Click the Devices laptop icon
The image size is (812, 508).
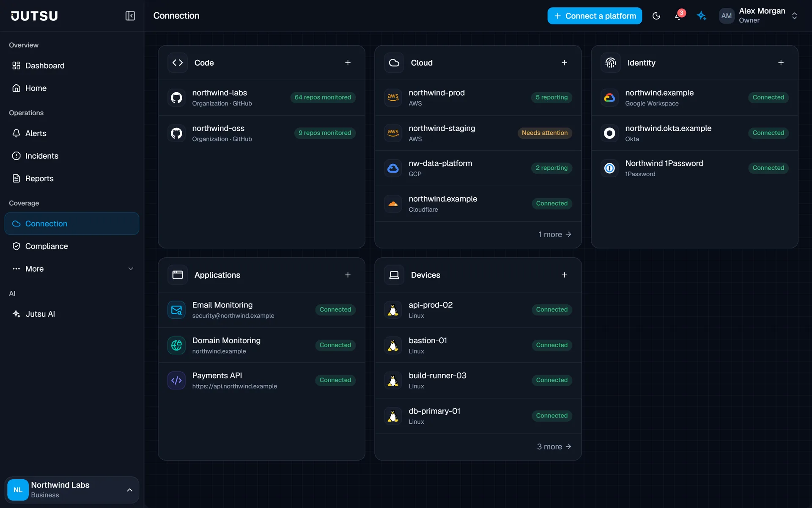394,275
